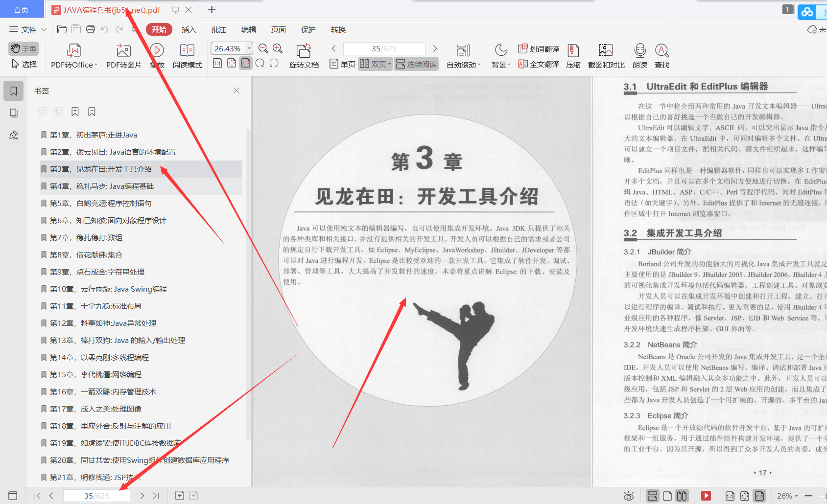Select the 选择 cursor tool
827x504 pixels.
(24, 64)
